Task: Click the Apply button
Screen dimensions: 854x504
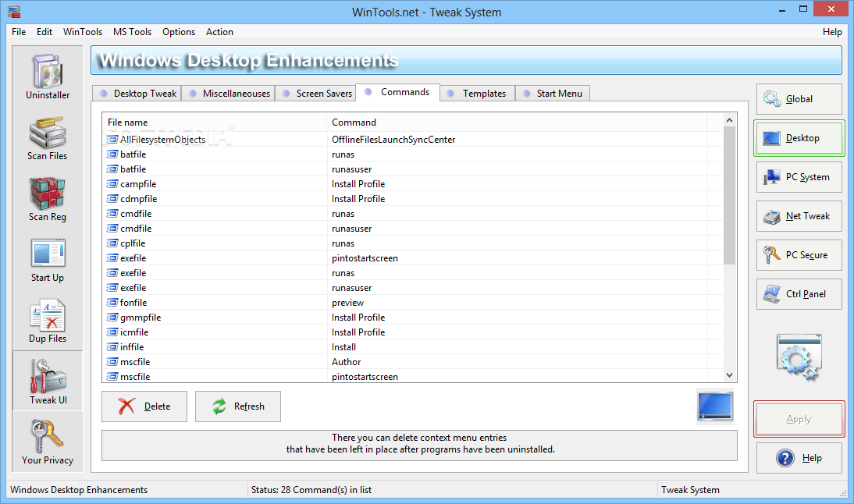Action: (799, 419)
